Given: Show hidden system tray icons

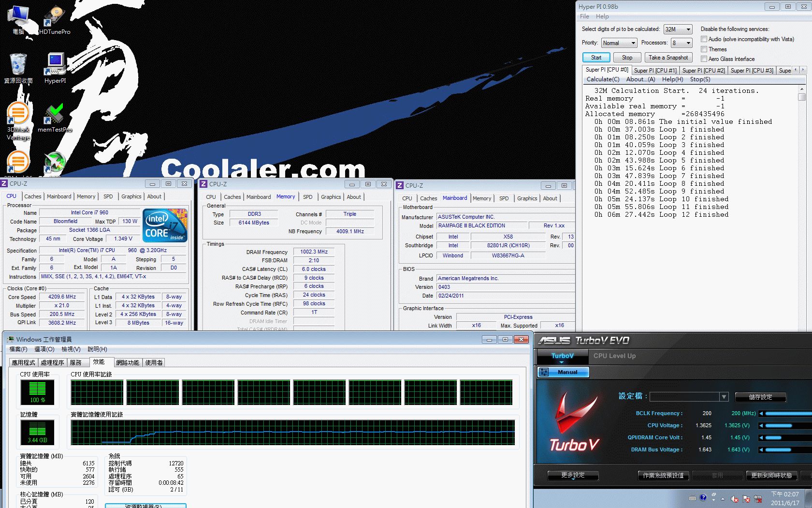Looking at the screenshot, I should point(723,499).
